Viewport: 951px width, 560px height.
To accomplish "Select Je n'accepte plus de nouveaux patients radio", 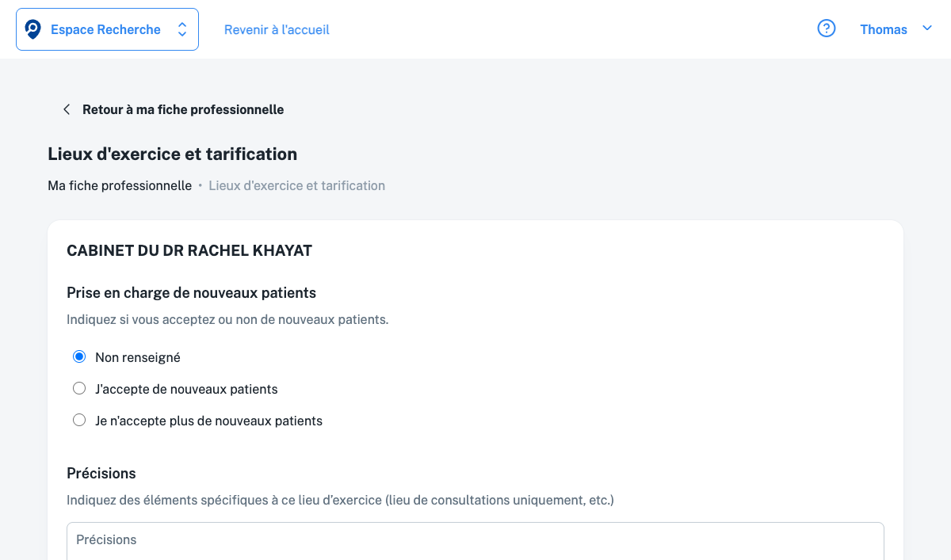I will click(79, 421).
